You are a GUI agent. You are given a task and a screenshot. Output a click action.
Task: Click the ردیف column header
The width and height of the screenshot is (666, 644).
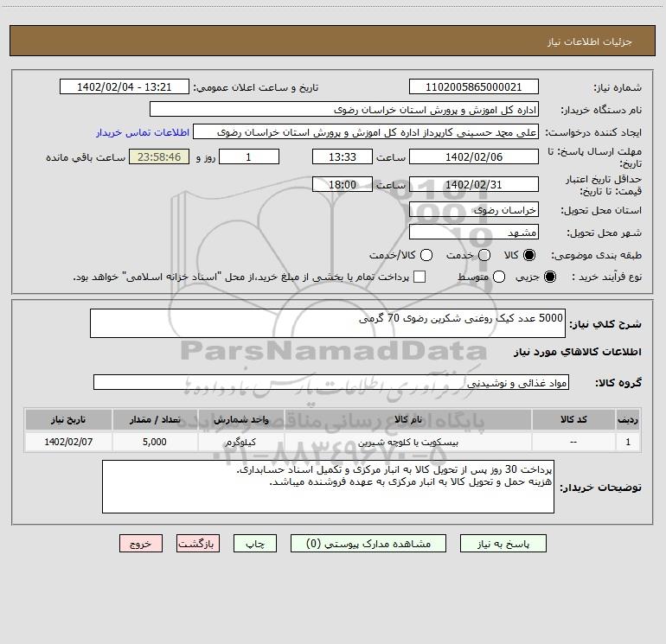(628, 419)
